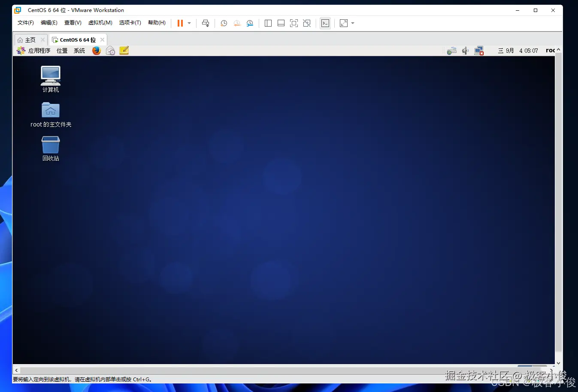Launch Firefox from the CentOS panel

(x=97, y=51)
